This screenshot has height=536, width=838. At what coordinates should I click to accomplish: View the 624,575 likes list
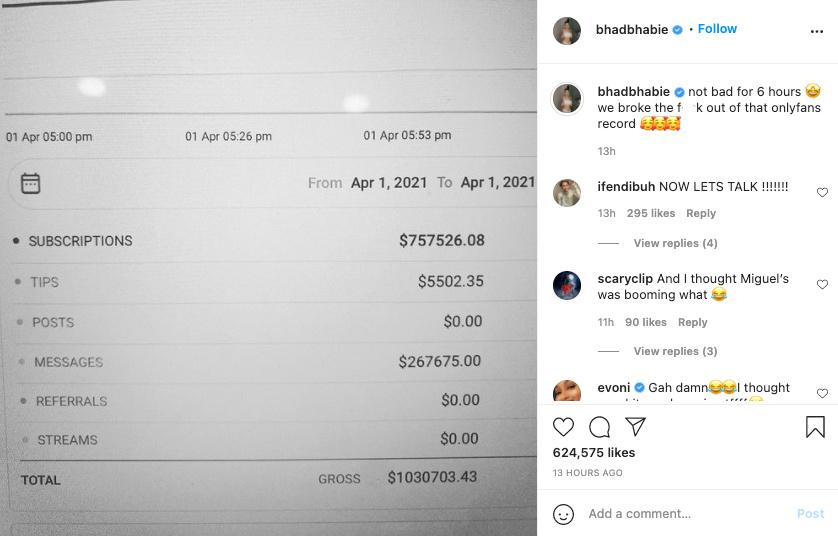594,453
